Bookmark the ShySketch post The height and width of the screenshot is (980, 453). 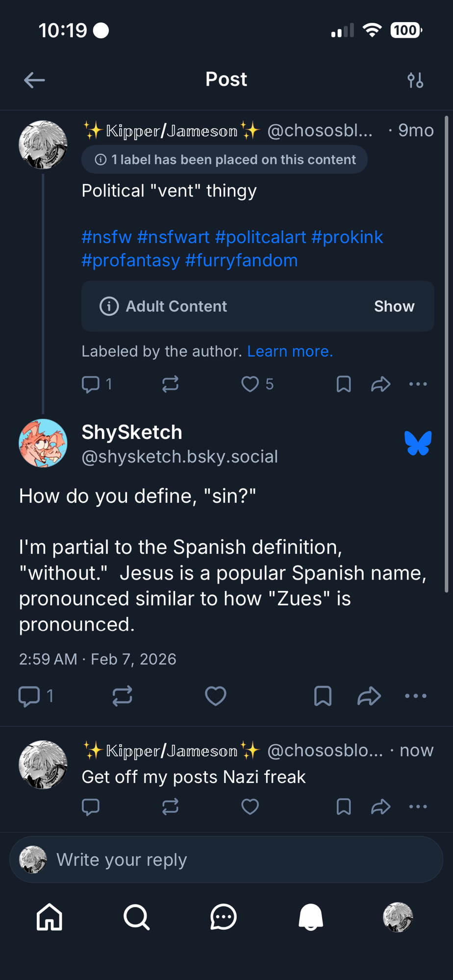coord(323,696)
